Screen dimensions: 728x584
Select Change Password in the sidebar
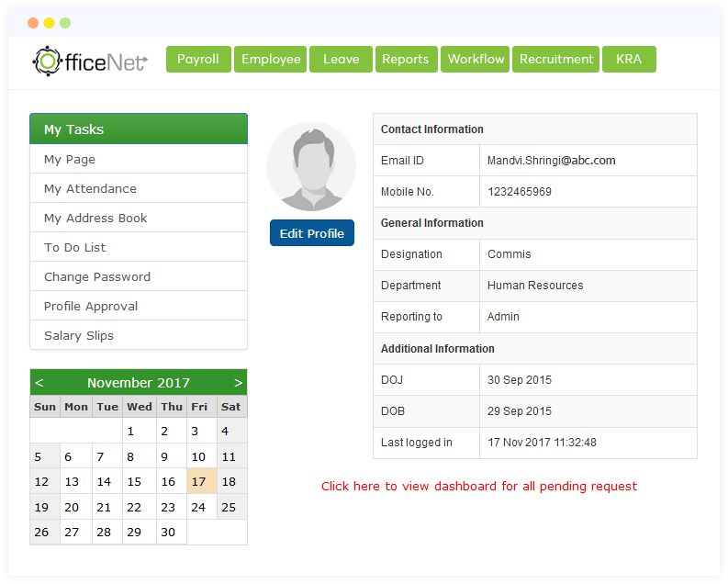(x=97, y=276)
